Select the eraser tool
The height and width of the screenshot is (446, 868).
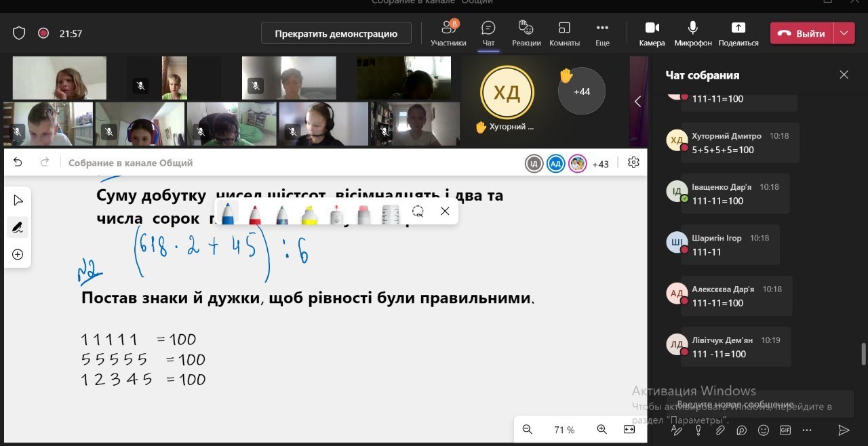[363, 214]
